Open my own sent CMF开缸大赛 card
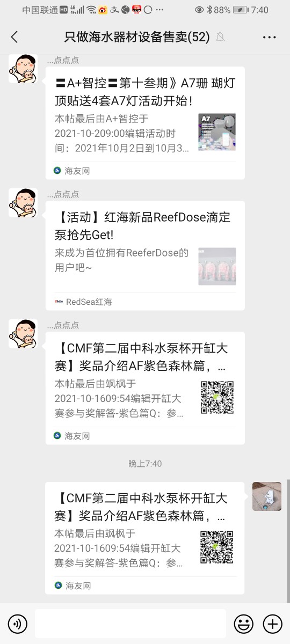The height and width of the screenshot is (644, 290). 145,538
